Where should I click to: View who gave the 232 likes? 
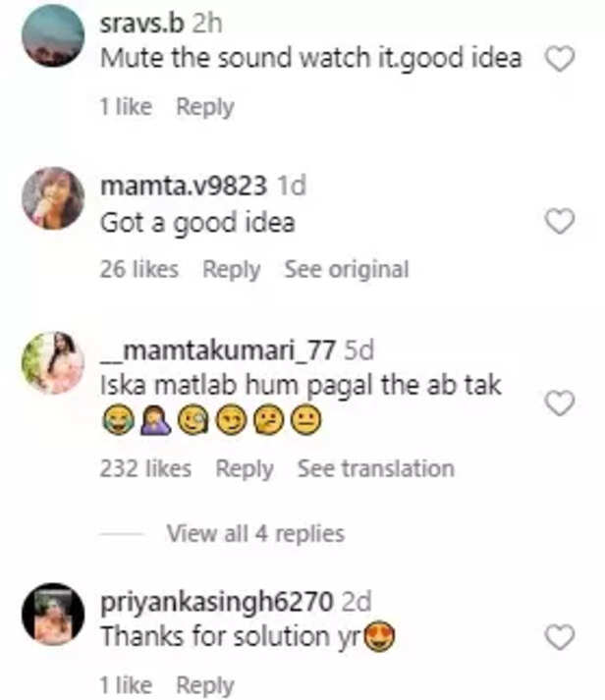tap(145, 469)
